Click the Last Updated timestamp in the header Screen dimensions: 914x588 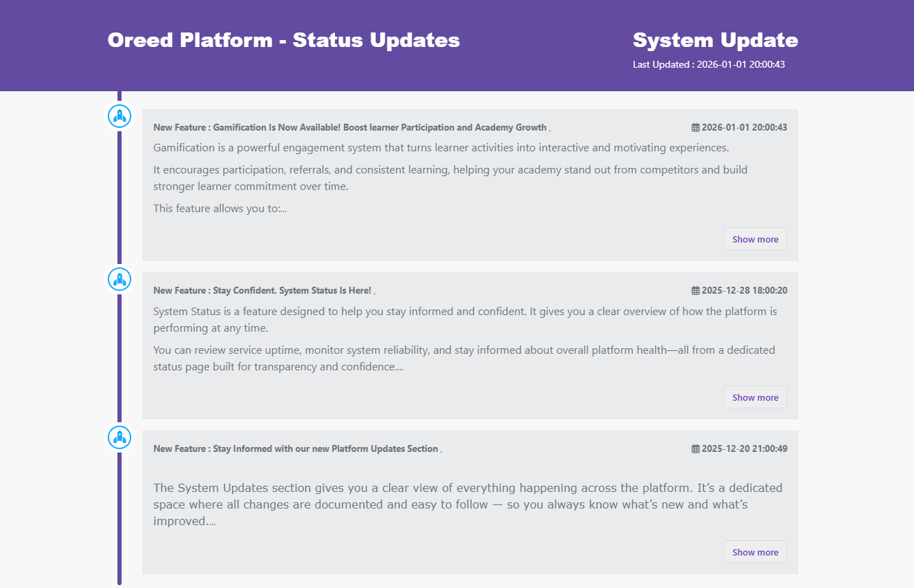point(708,64)
